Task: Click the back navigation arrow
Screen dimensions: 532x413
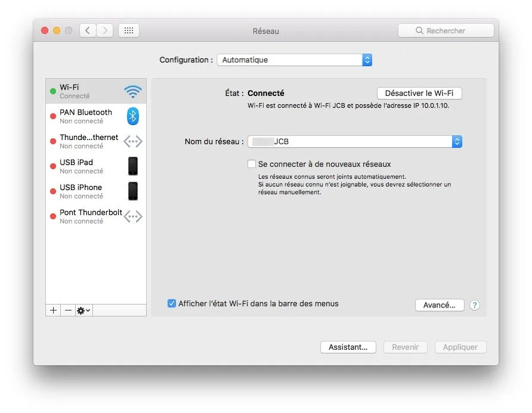Action: click(87, 30)
